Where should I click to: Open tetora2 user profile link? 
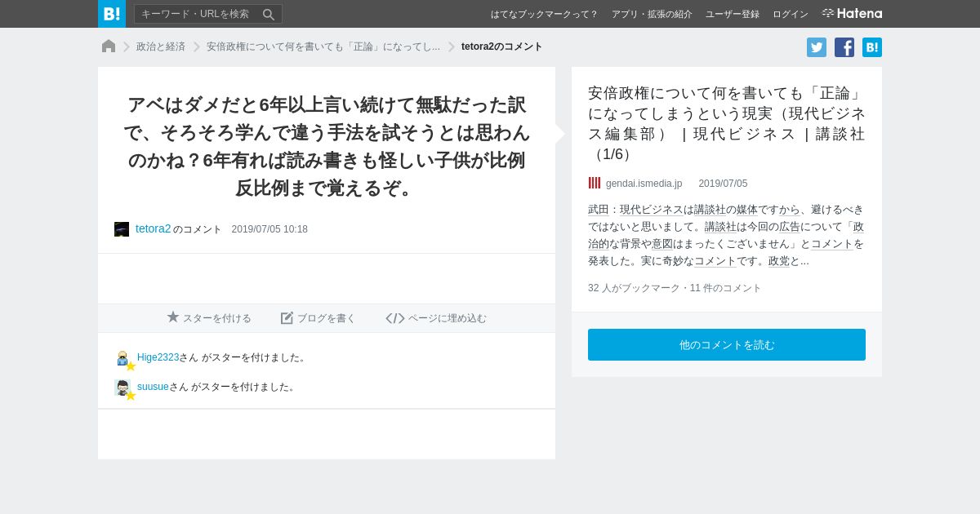click(154, 228)
